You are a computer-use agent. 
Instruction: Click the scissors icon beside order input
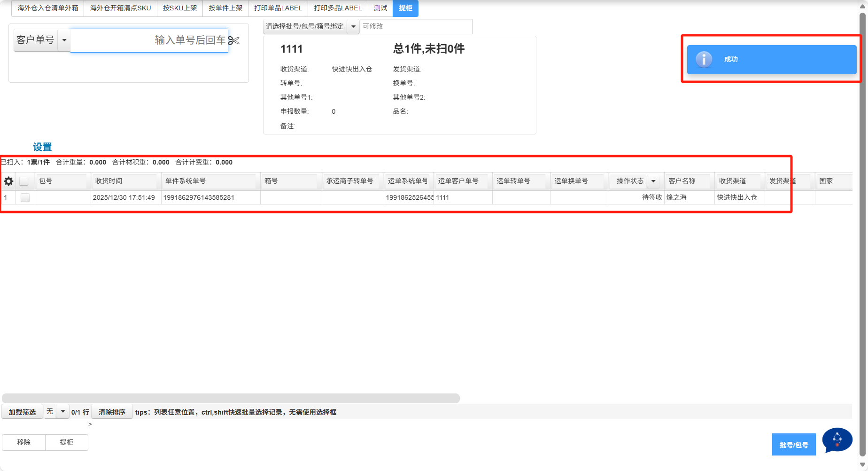(x=234, y=41)
